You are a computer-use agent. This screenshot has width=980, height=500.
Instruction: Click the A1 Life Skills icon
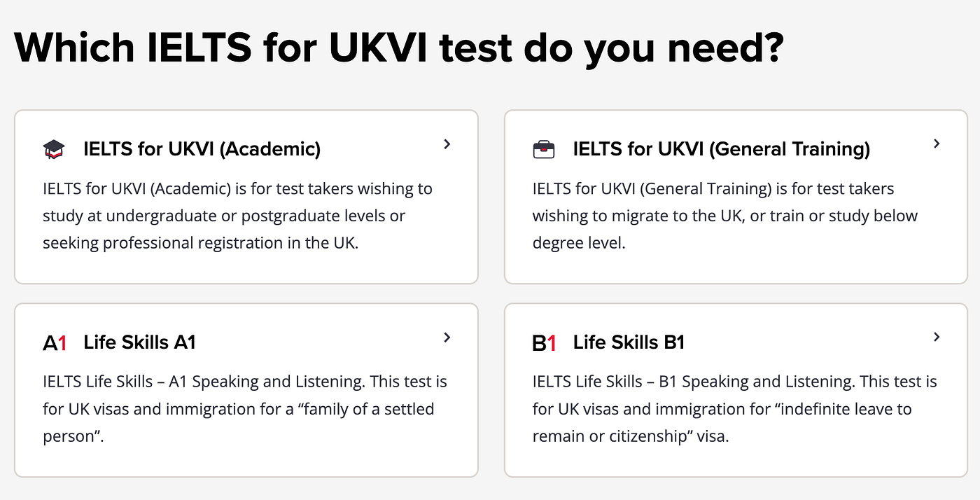(x=55, y=343)
